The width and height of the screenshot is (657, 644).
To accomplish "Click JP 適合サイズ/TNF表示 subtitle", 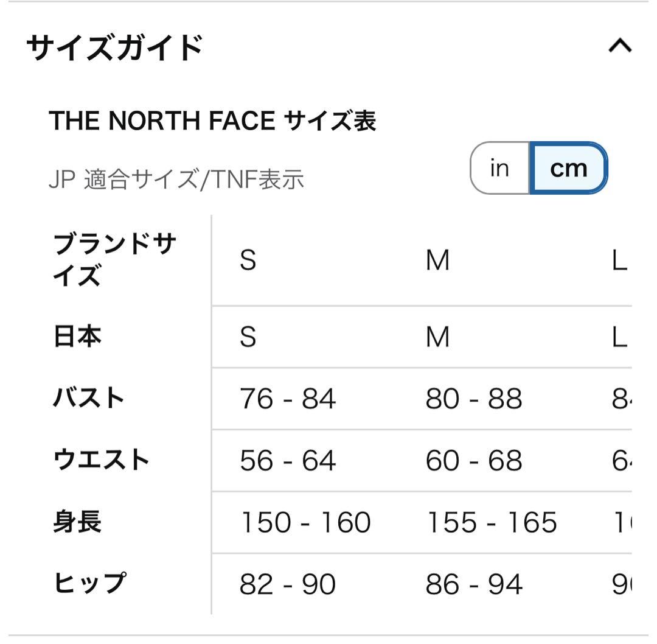I will tap(176, 180).
